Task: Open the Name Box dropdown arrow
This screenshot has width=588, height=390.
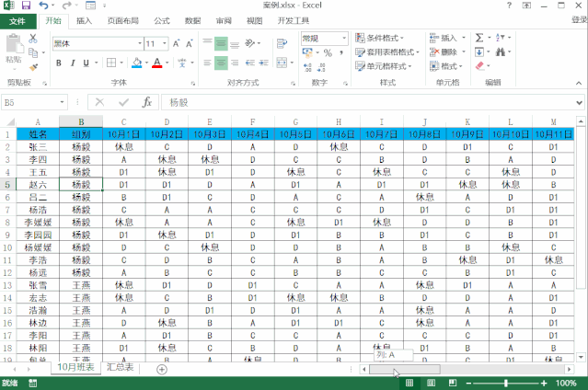Action: (62, 102)
